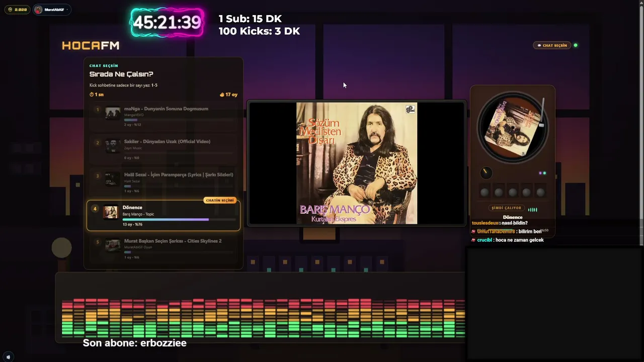This screenshot has width=644, height=362.
Task: Click the Barış Manço album cover in the video player
Action: click(357, 163)
